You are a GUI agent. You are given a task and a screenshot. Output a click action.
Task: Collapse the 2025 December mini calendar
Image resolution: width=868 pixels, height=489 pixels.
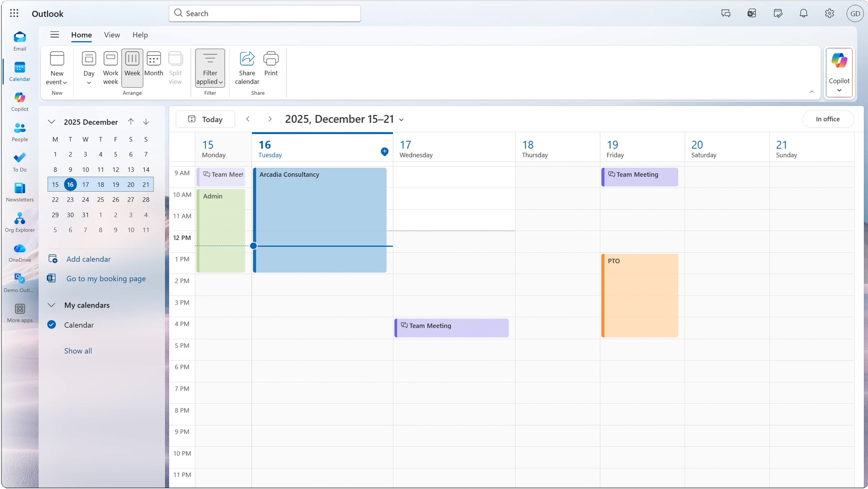[51, 122]
